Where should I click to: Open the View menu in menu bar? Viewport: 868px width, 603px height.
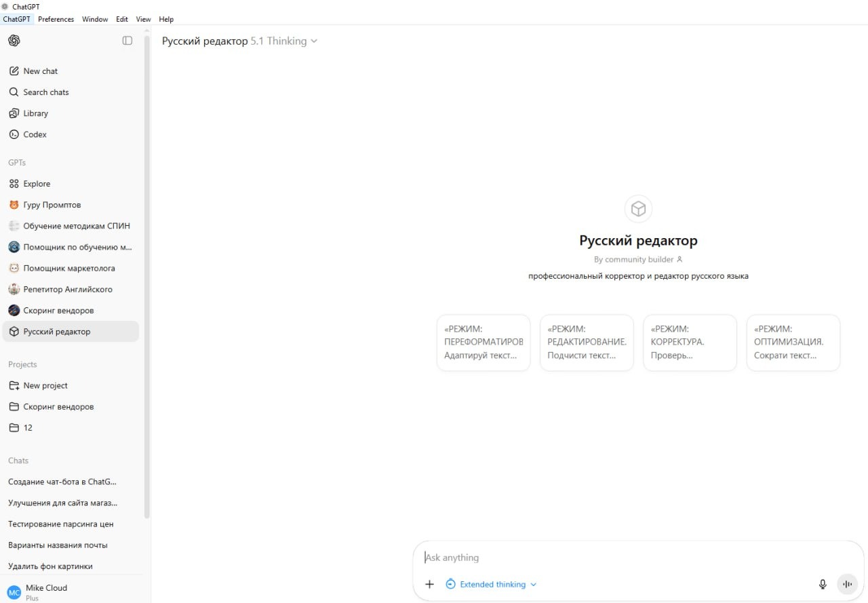point(143,19)
